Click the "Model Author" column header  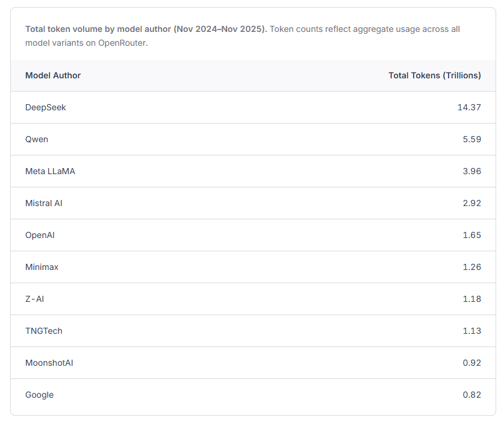[x=53, y=75]
